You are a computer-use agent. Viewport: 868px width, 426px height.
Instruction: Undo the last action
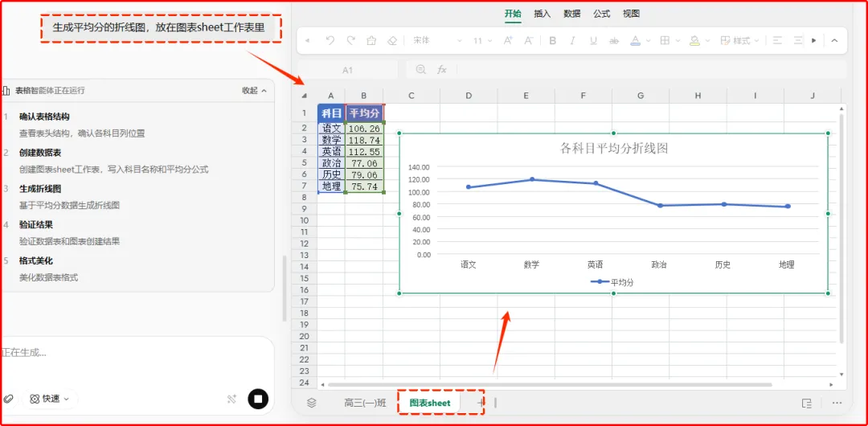(330, 40)
